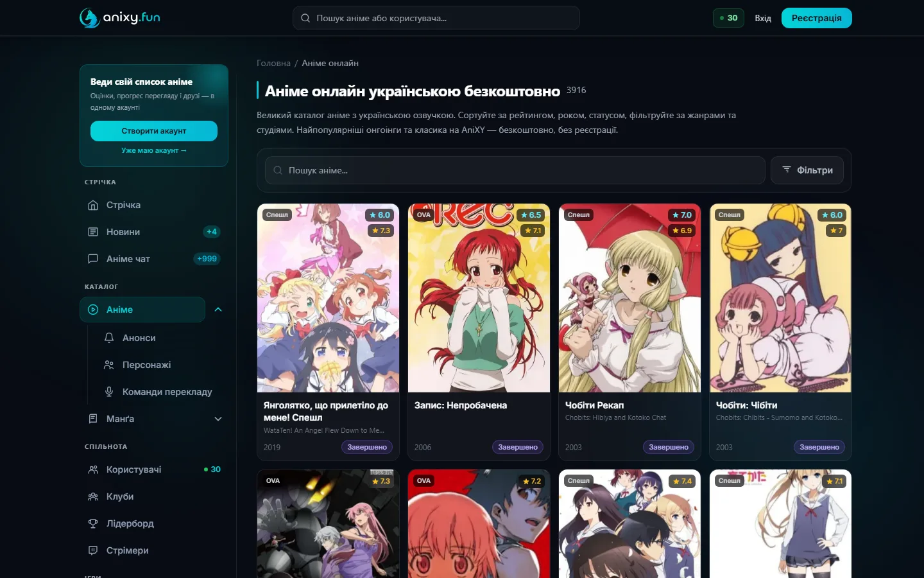Click the Уже маю акаунт link

(x=154, y=150)
